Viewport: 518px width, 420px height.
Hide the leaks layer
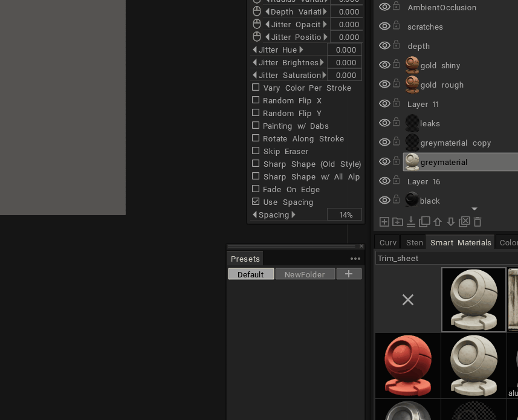[384, 123]
